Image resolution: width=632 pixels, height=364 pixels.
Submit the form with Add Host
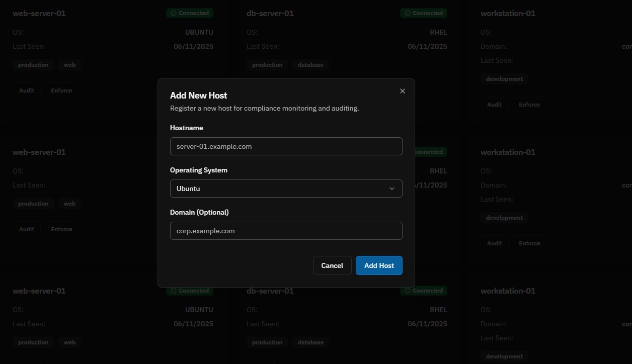379,265
